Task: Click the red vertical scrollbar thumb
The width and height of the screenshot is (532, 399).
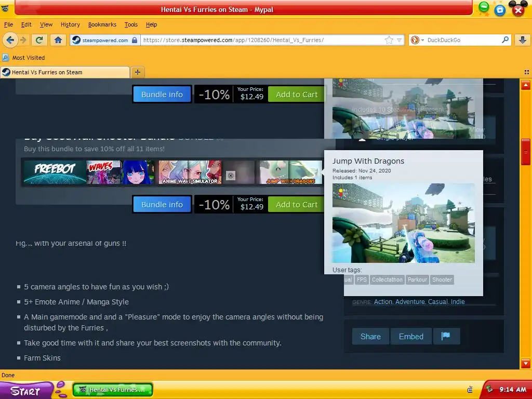Action: pos(526,152)
